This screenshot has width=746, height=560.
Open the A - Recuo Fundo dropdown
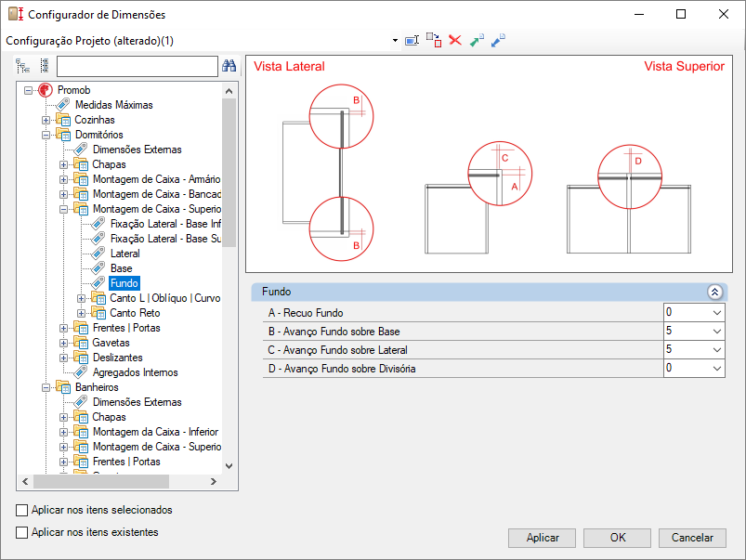tap(716, 313)
